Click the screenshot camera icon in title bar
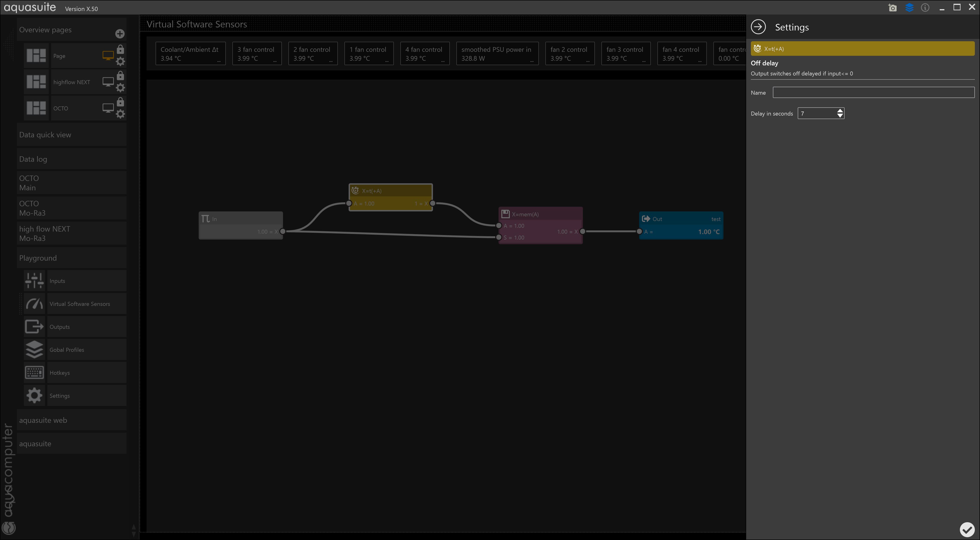This screenshot has height=540, width=980. pyautogui.click(x=893, y=7)
